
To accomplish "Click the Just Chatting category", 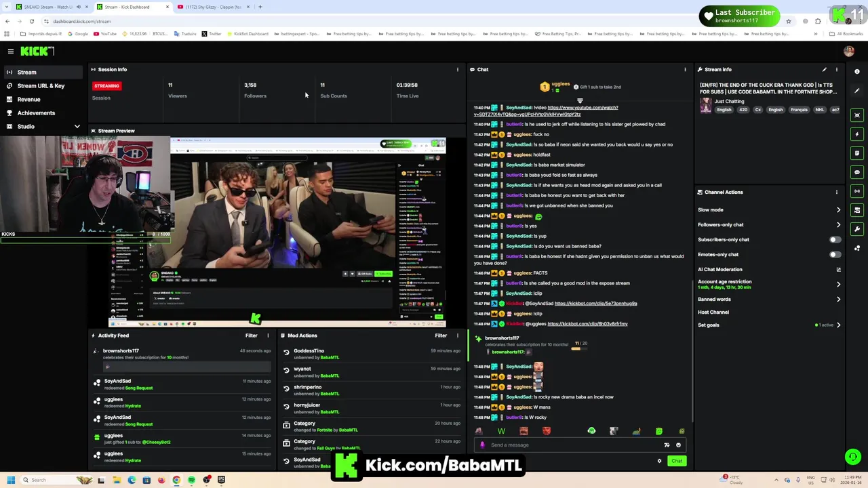I will click(x=729, y=102).
